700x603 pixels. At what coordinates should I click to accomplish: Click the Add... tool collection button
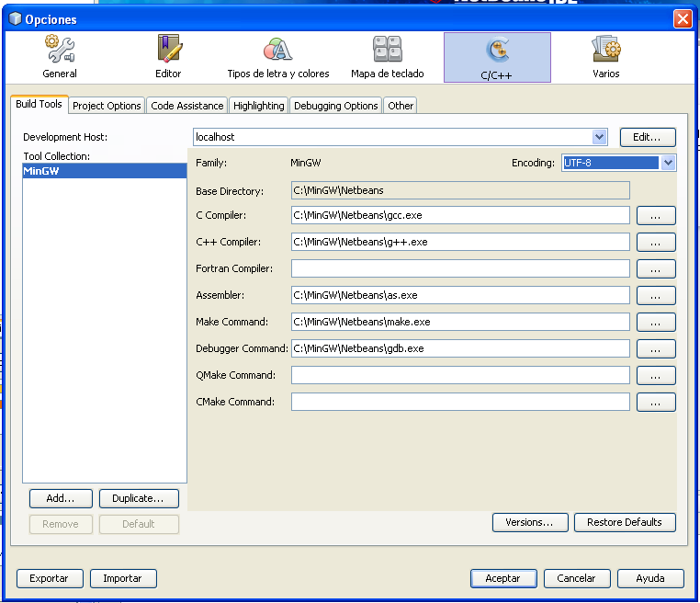pos(61,498)
